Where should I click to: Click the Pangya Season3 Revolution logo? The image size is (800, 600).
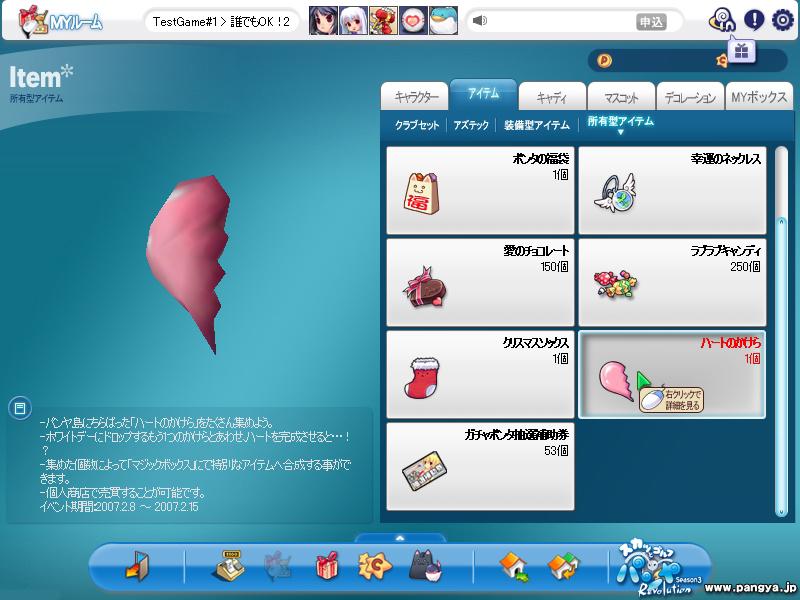[x=659, y=569]
